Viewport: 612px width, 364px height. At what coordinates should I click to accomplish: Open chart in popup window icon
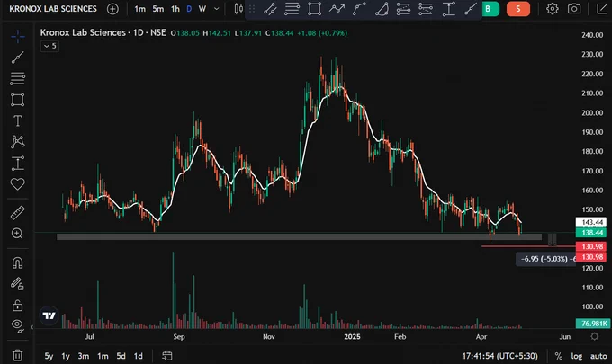coord(602,9)
